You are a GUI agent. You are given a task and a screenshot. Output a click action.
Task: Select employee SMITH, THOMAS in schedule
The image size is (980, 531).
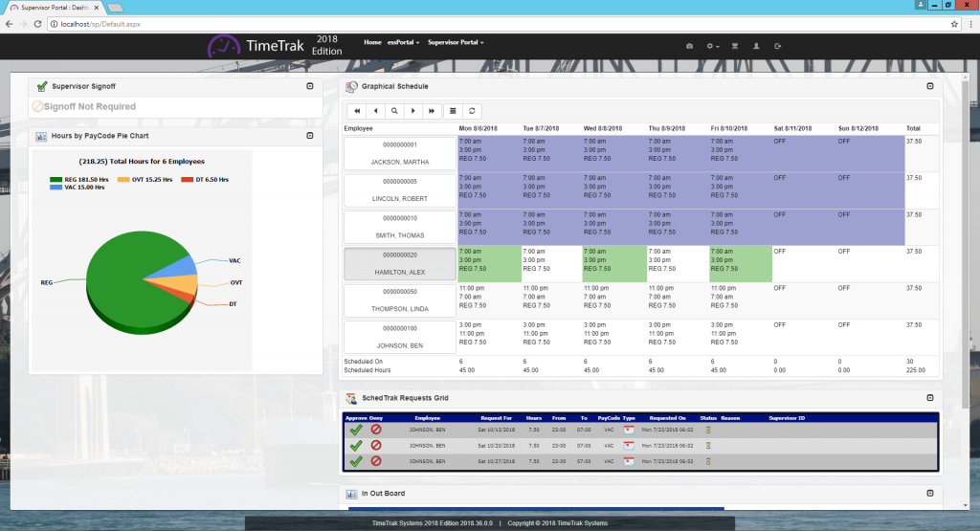tap(400, 228)
